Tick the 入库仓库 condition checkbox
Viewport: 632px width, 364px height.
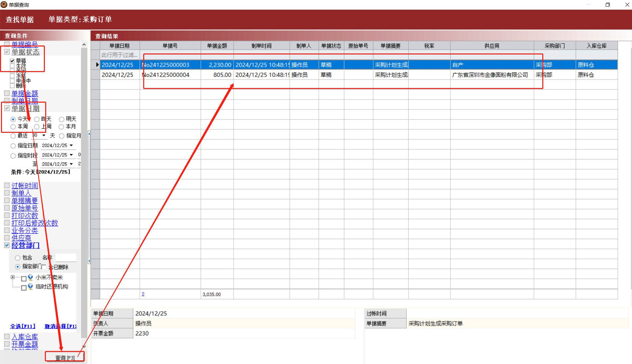coord(7,336)
